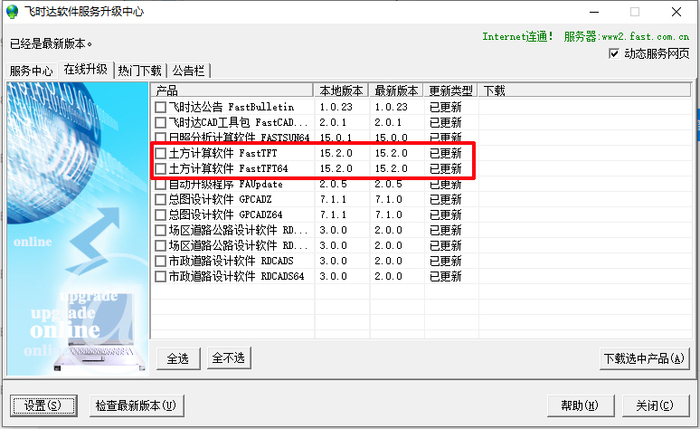Check the 飞时达CAD工具包 FastCAD checkbox

(160, 122)
